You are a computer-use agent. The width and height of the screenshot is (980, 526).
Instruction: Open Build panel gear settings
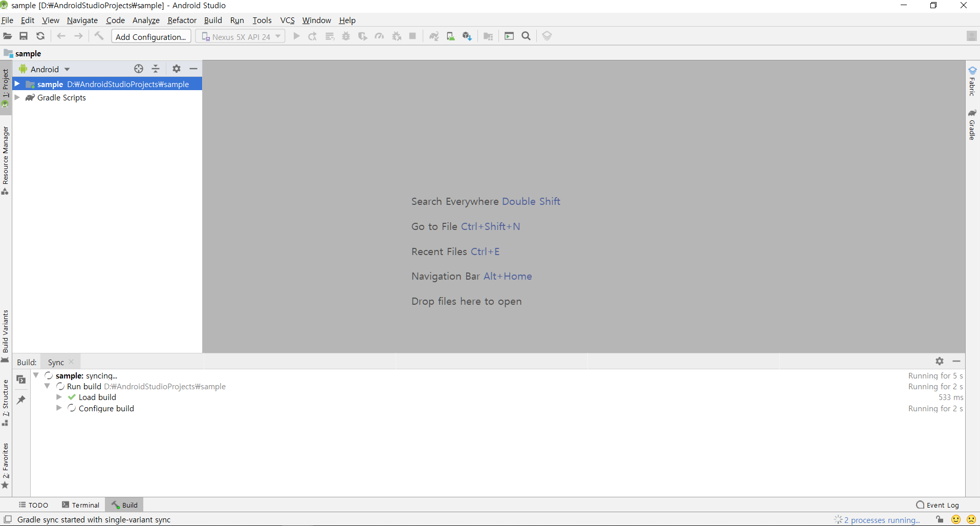940,361
